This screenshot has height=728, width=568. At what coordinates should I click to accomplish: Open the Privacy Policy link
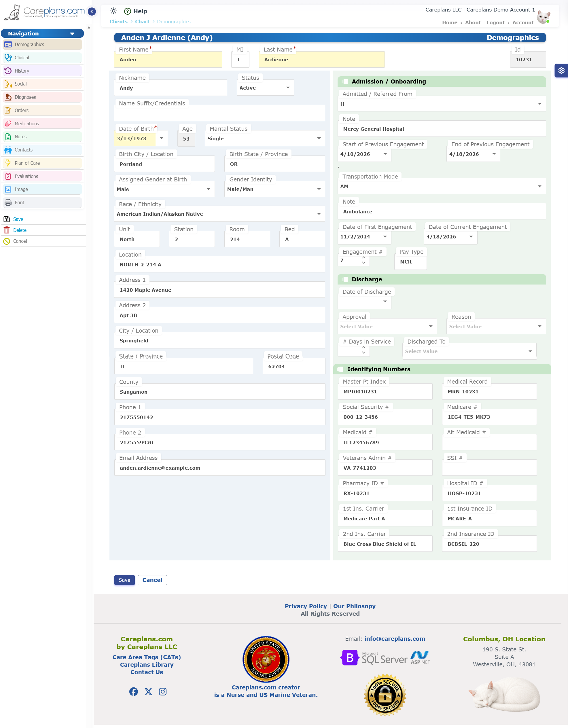click(x=306, y=606)
